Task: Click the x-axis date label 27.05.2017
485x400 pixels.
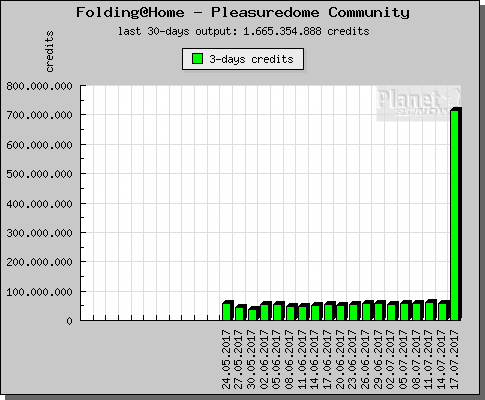Action: coord(240,359)
